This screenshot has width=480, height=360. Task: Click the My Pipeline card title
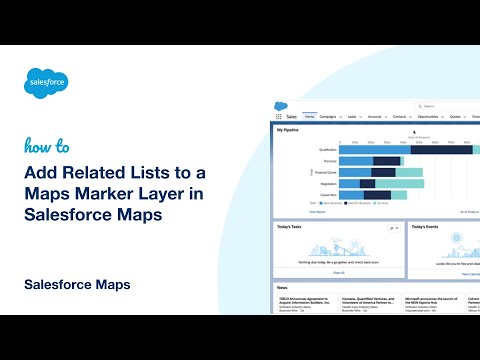coord(288,130)
